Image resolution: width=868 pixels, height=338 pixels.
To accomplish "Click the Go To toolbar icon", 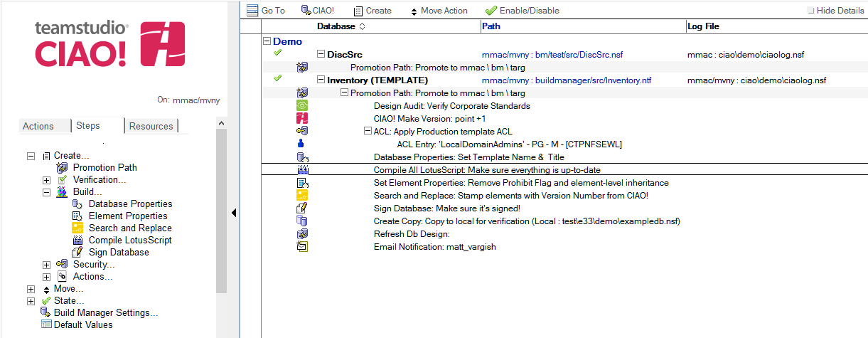I will pyautogui.click(x=252, y=11).
